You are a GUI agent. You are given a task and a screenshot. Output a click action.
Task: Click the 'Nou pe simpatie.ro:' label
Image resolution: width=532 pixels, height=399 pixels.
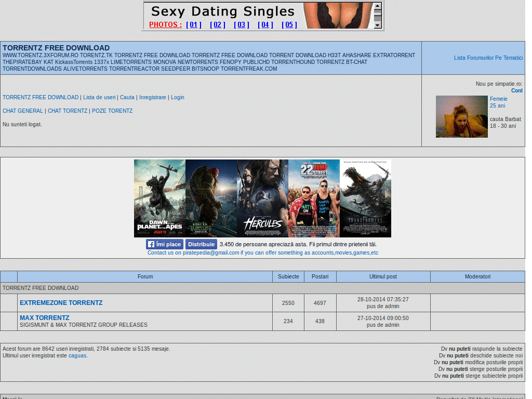(x=499, y=84)
